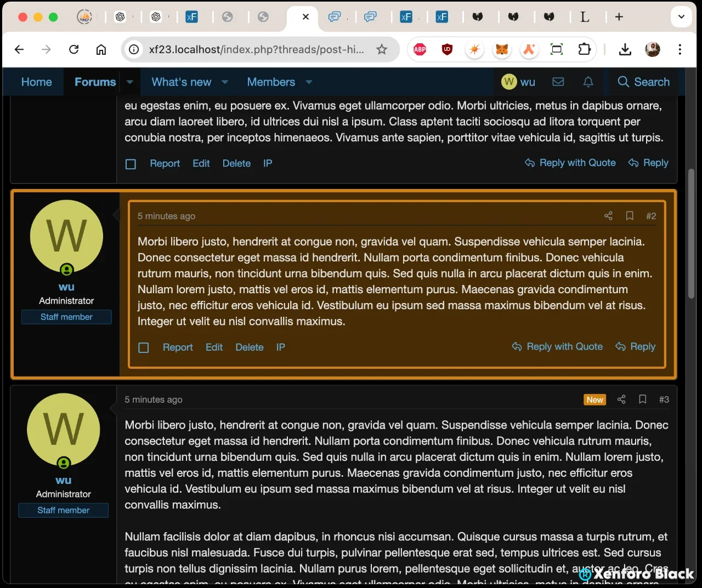Screen dimensions: 702x588
Task: Open the extensions puzzle-piece icon
Action: 585,50
